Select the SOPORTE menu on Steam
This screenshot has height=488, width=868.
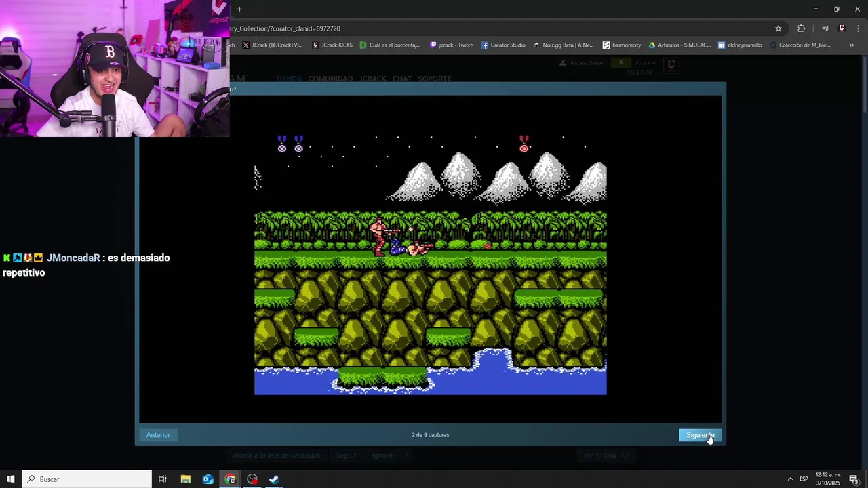tap(435, 79)
